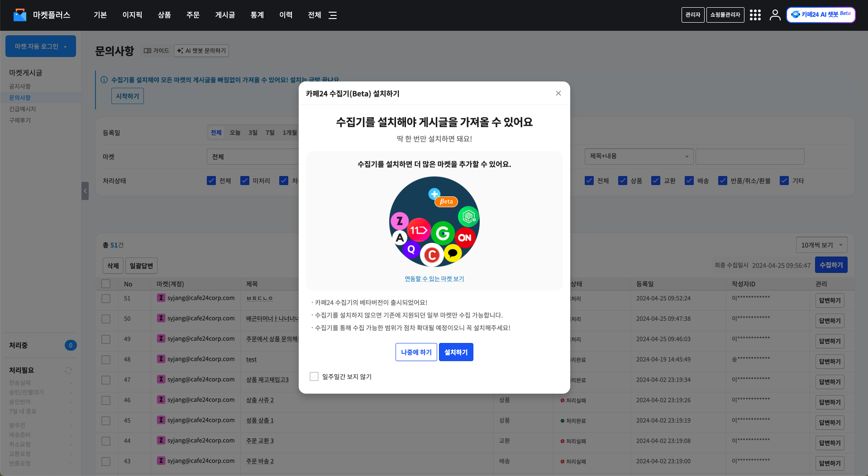Go to 공지사항 in the sidebar

click(x=20, y=86)
